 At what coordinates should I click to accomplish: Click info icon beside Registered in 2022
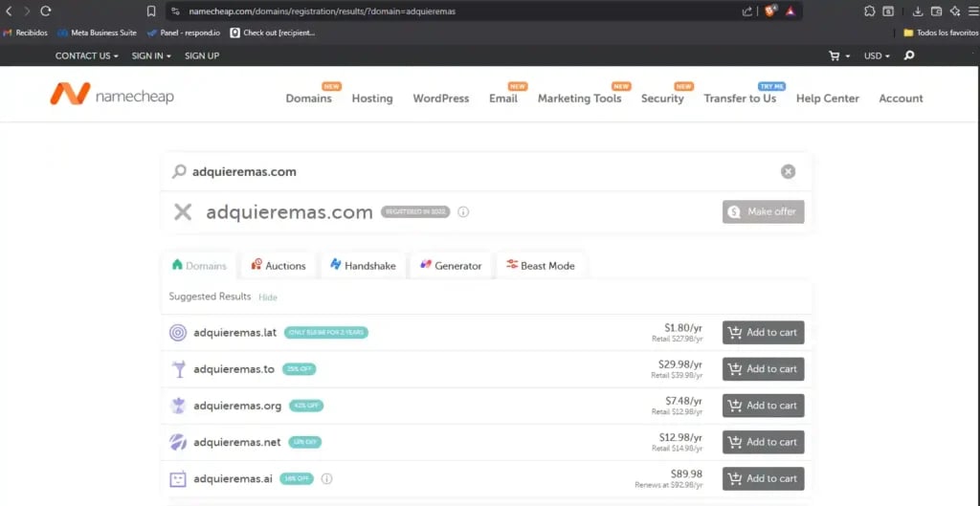pyautogui.click(x=463, y=211)
